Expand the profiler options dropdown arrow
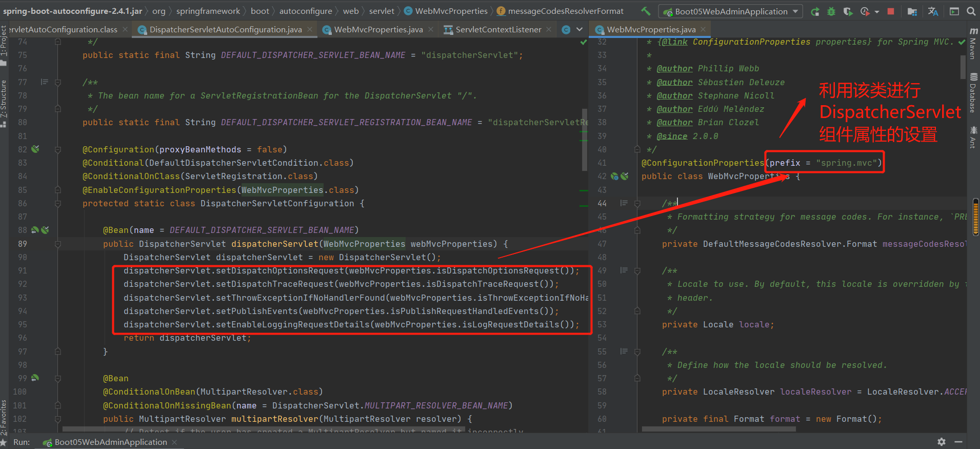This screenshot has width=980, height=449. point(876,11)
